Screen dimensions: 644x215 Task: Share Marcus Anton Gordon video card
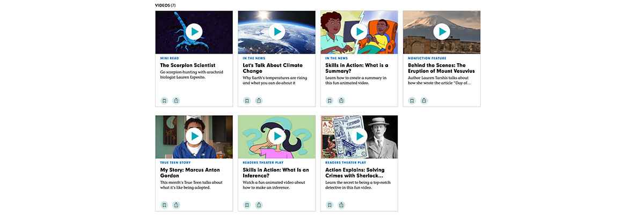(x=176, y=205)
